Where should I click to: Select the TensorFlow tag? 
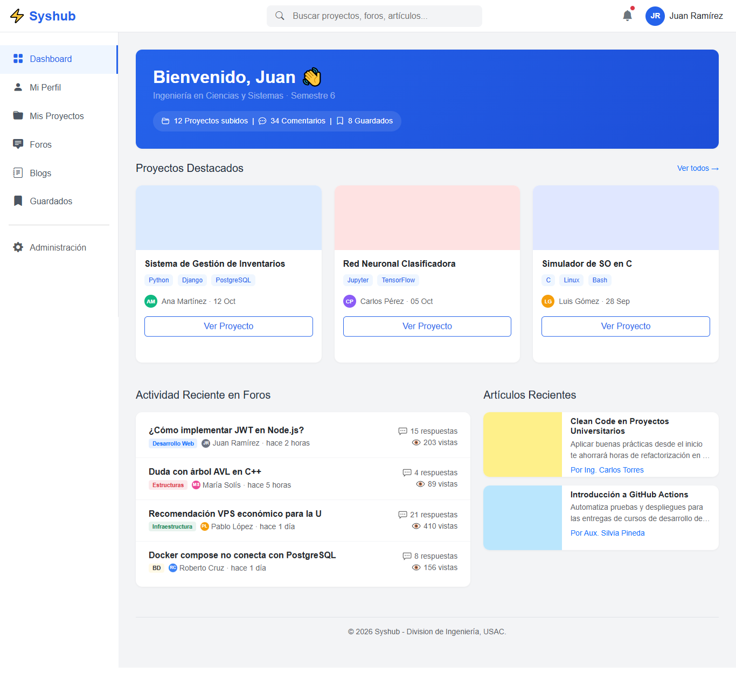point(398,280)
